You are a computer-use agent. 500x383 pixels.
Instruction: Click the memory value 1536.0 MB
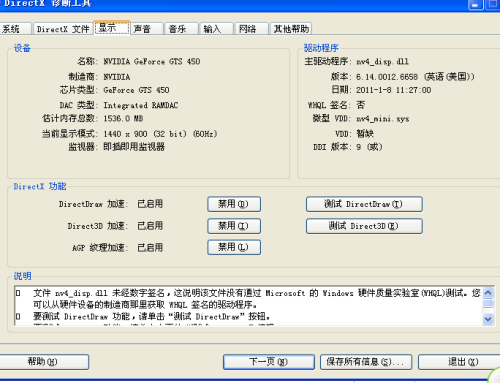point(123,119)
